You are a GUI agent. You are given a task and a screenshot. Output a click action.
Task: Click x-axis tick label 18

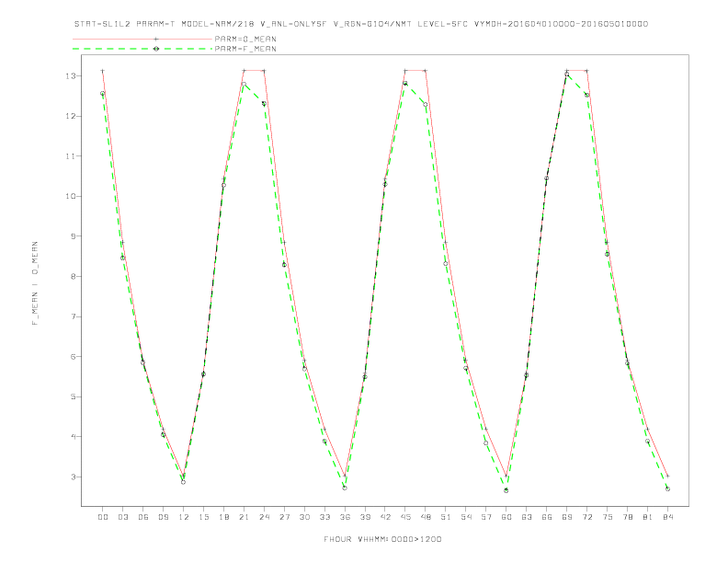[x=223, y=517]
